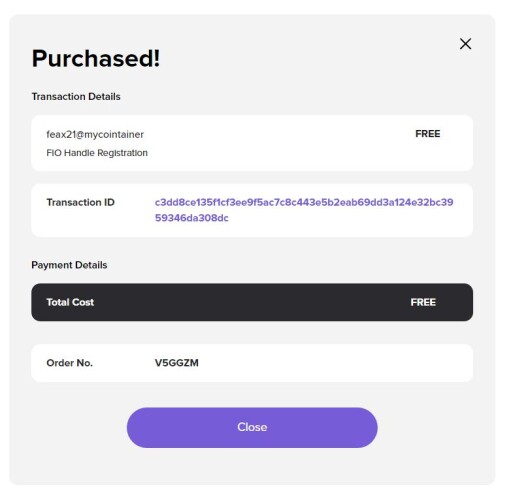
Task: Click the Purchased! heading
Action: (x=96, y=58)
